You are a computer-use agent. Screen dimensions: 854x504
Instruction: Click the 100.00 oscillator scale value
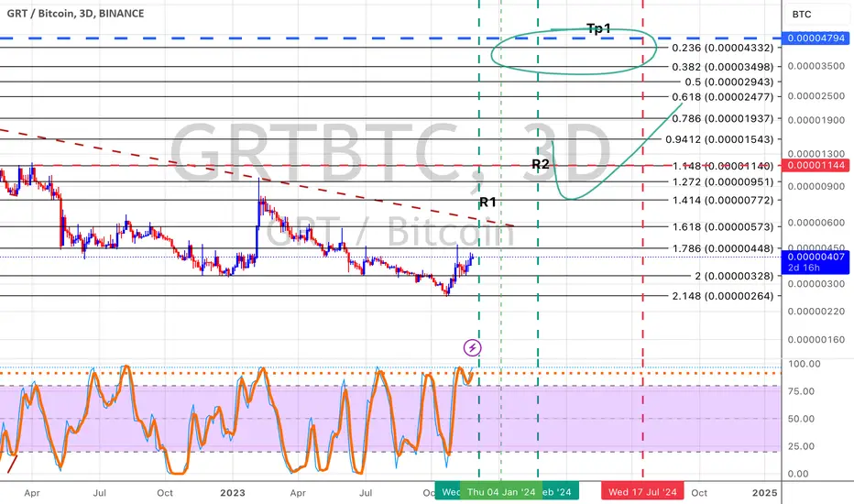804,364
